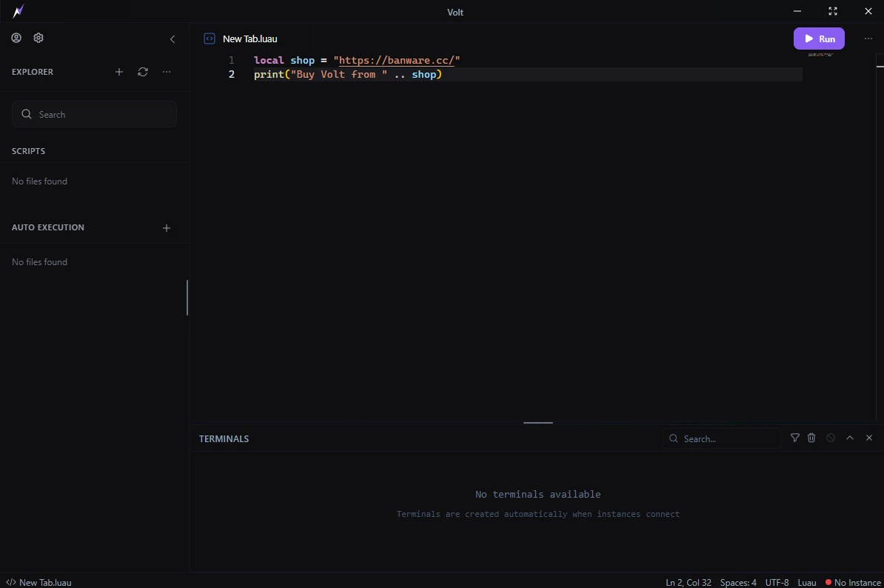884x588 pixels.
Task: Change indentation via Spaces: 4
Action: [x=738, y=582]
